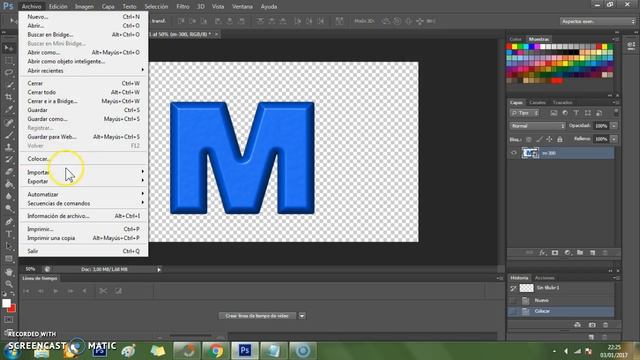
Task: Choose Guardar para Web... entry
Action: pyautogui.click(x=83, y=137)
